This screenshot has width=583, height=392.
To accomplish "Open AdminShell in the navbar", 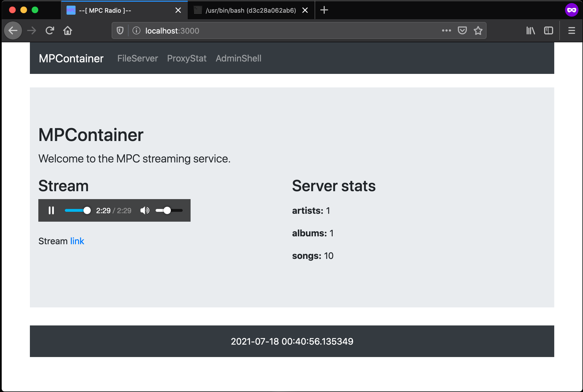I will coord(238,58).
